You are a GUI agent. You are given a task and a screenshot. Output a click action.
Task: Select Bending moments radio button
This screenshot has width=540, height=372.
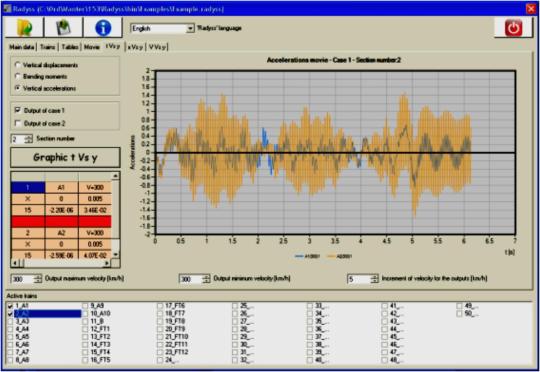18,76
